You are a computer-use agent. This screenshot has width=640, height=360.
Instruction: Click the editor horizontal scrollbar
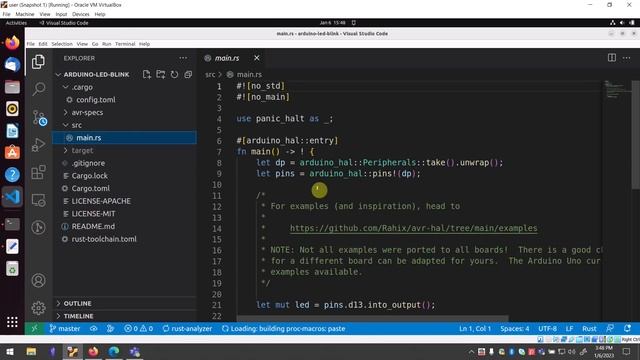point(372,318)
